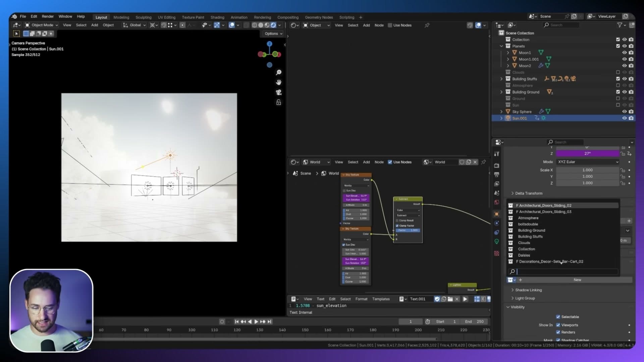Open the Output properties printer tab
Image resolution: width=644 pixels, height=362 pixels.
coord(497,175)
